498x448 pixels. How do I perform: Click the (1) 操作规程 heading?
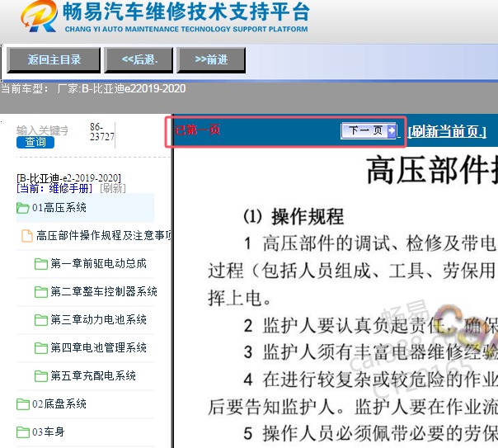[294, 217]
